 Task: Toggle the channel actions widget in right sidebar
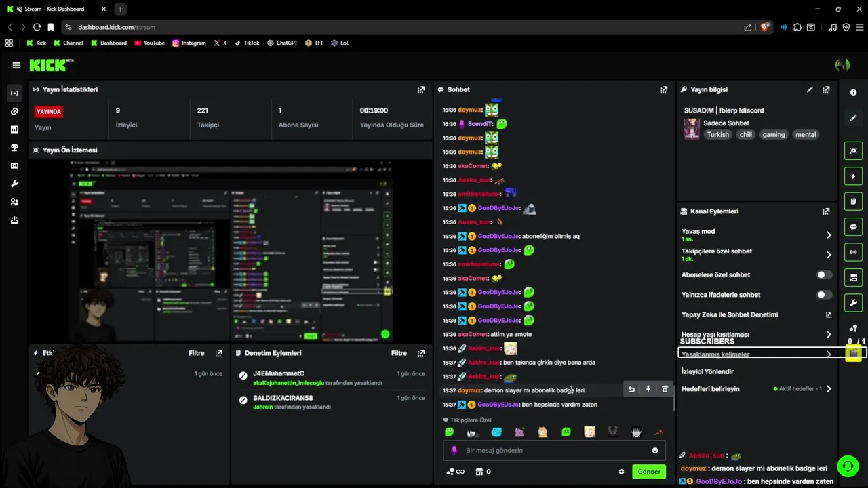tap(853, 277)
